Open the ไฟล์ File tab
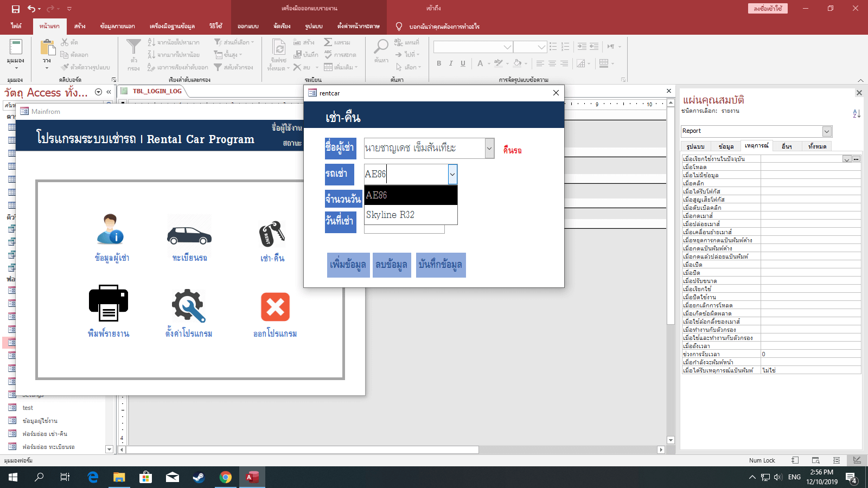Image resolution: width=868 pixels, height=488 pixels. click(16, 26)
